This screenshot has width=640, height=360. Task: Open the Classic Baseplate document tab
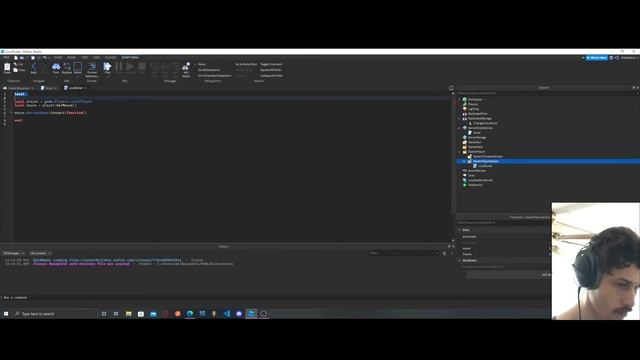[18, 88]
